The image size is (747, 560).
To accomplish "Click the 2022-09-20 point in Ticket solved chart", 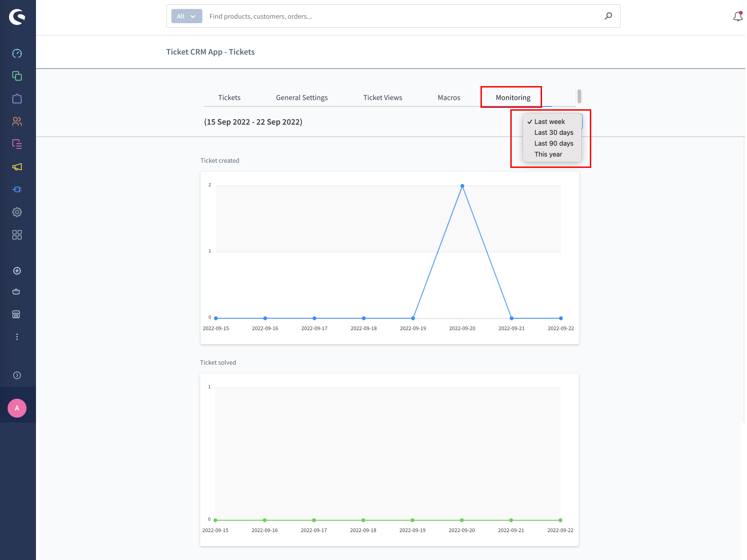I will click(462, 520).
